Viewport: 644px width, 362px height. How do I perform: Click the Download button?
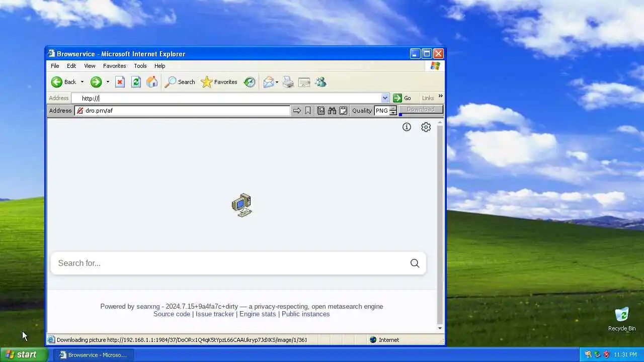click(421, 110)
